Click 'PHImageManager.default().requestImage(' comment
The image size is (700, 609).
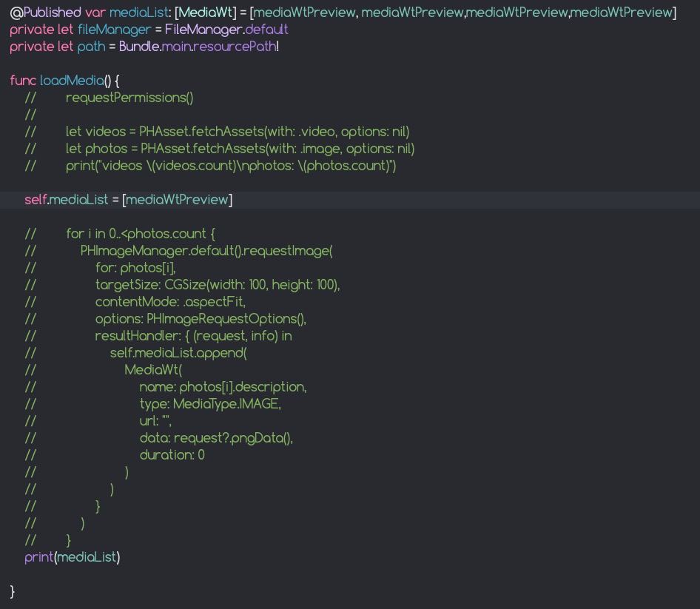point(206,250)
